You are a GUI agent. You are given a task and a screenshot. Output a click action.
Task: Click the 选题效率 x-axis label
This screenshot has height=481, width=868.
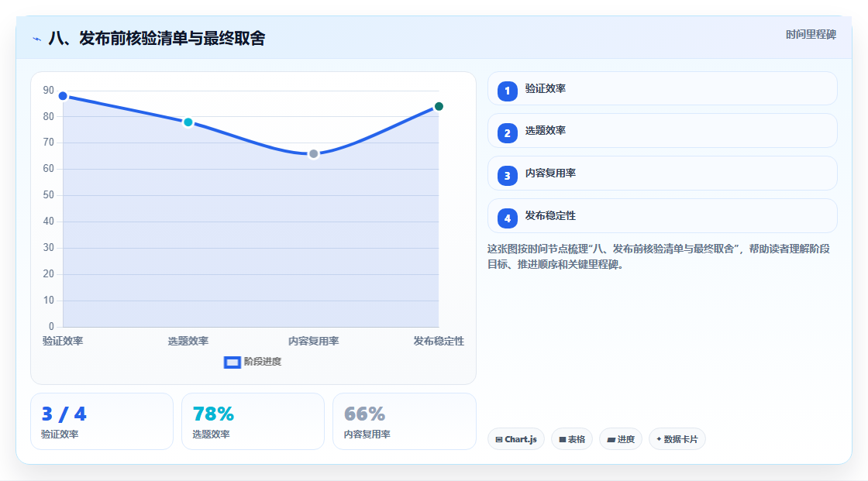click(x=188, y=341)
